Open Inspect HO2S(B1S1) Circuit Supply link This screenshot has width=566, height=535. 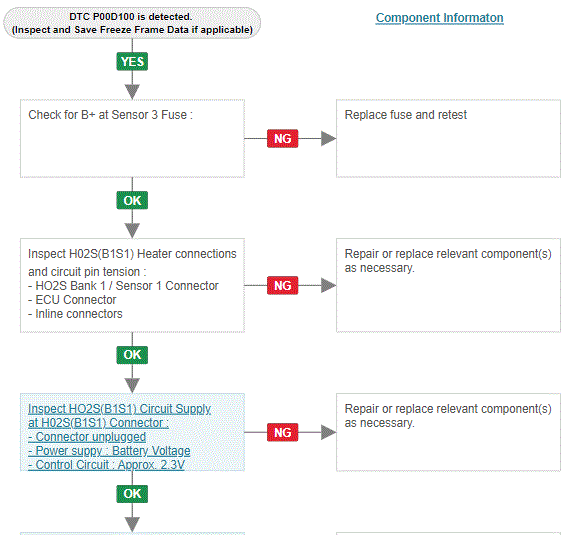pos(119,409)
